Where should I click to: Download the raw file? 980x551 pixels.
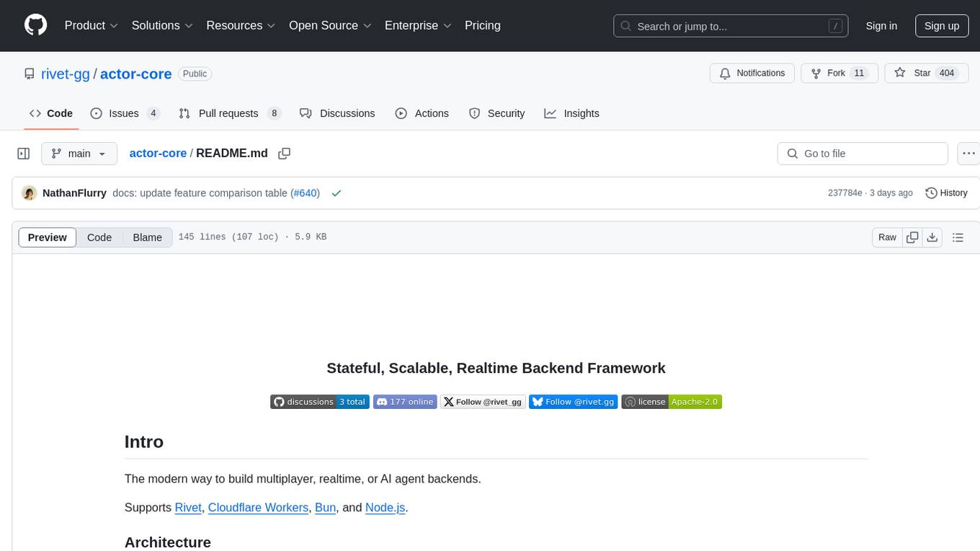(932, 237)
